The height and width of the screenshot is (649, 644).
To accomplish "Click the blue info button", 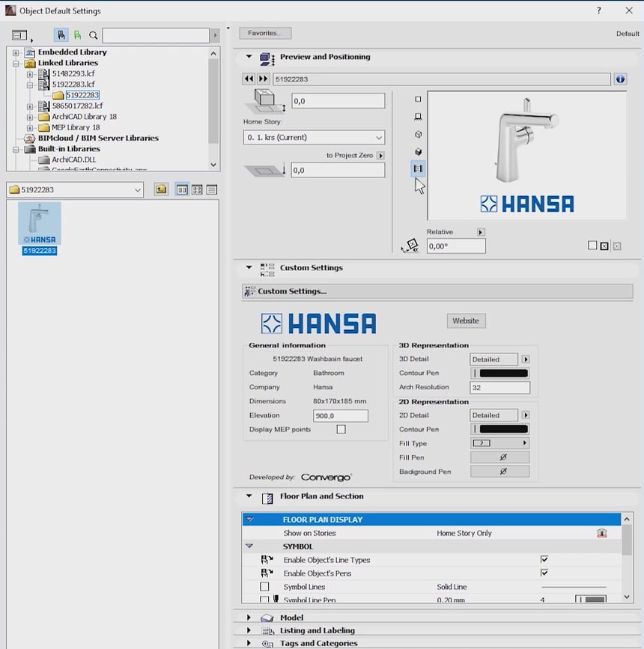I will click(x=620, y=79).
